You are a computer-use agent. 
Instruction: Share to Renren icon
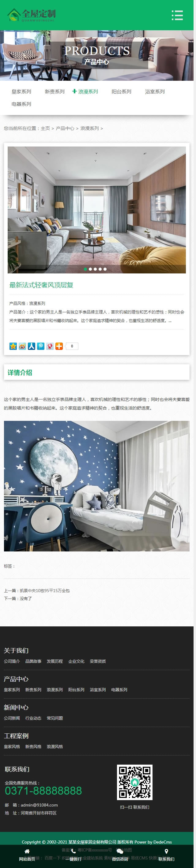click(31, 346)
